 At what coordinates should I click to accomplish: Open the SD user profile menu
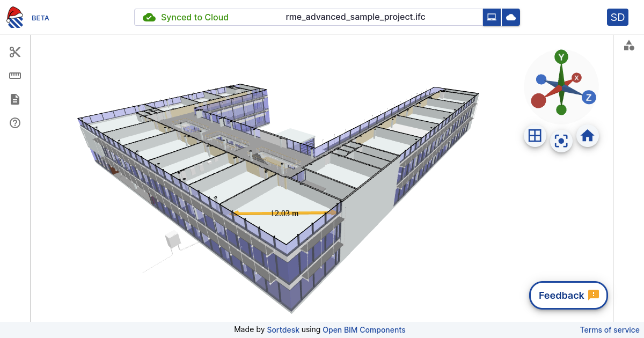[x=617, y=17]
